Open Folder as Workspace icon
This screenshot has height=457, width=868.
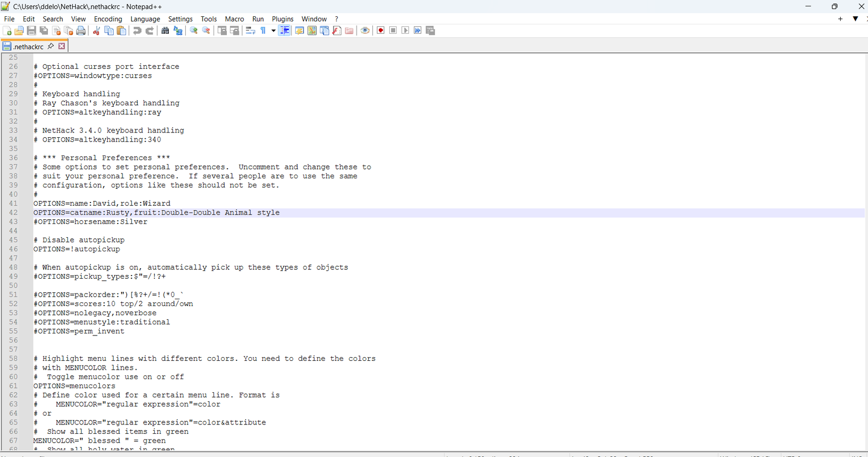click(349, 31)
